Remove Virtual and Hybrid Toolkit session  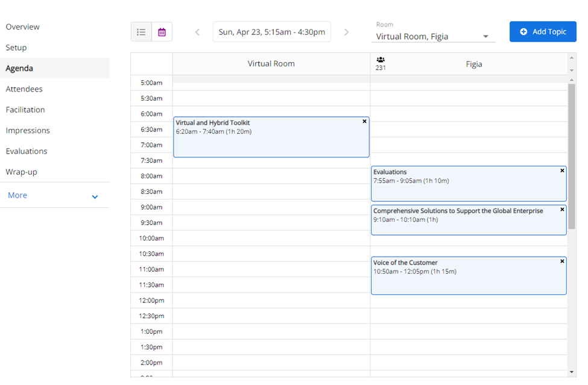pyautogui.click(x=364, y=122)
